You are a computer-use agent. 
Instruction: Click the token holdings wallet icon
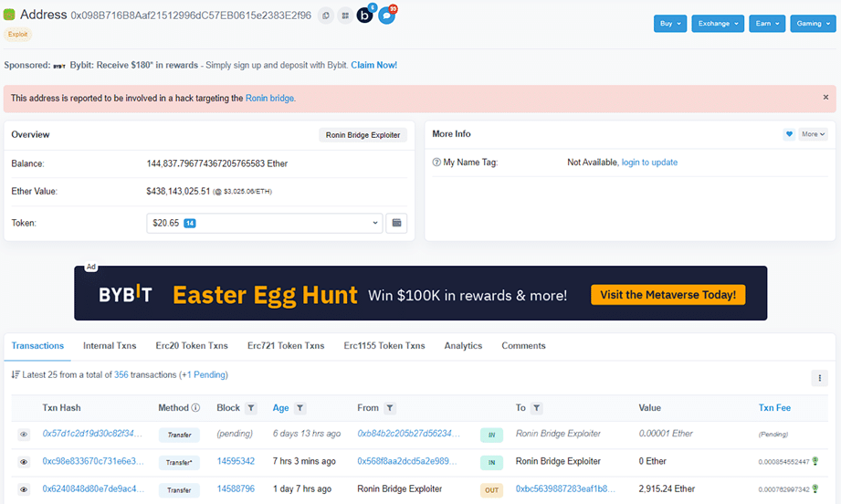pos(396,223)
